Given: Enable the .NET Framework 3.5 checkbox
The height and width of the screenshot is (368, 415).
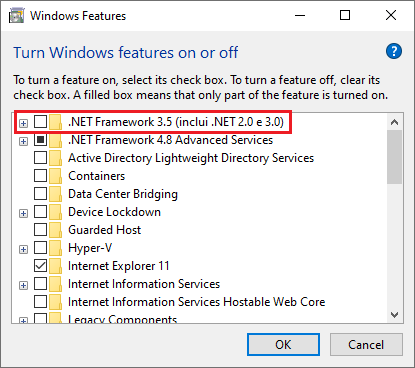Looking at the screenshot, I should (40, 122).
